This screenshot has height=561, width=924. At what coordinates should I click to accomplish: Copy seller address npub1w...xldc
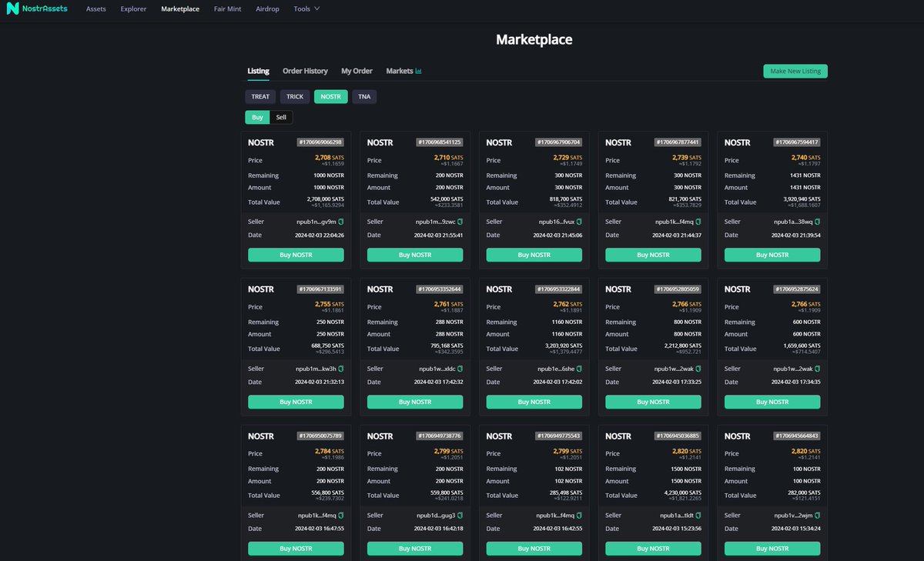(x=460, y=369)
